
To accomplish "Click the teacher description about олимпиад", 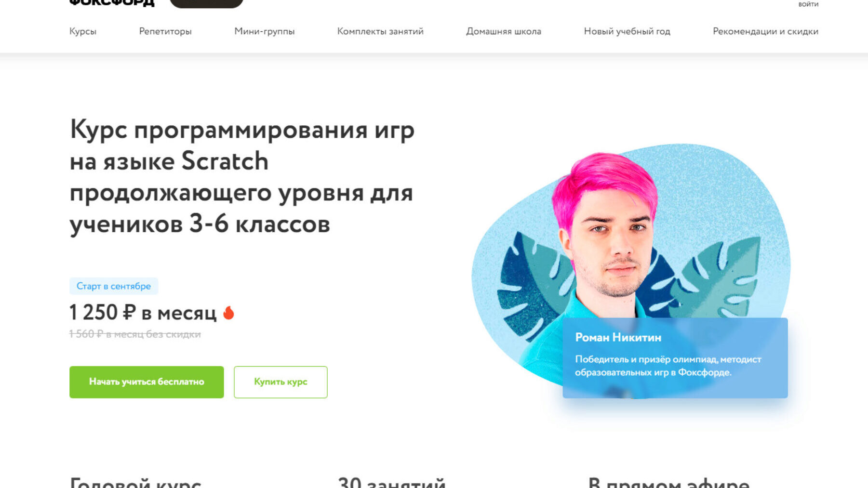I will [x=668, y=366].
